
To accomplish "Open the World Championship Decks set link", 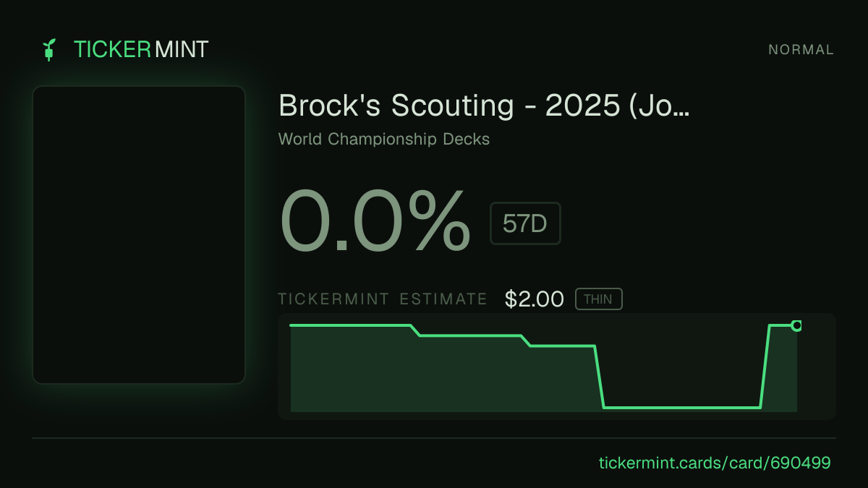I will point(384,139).
